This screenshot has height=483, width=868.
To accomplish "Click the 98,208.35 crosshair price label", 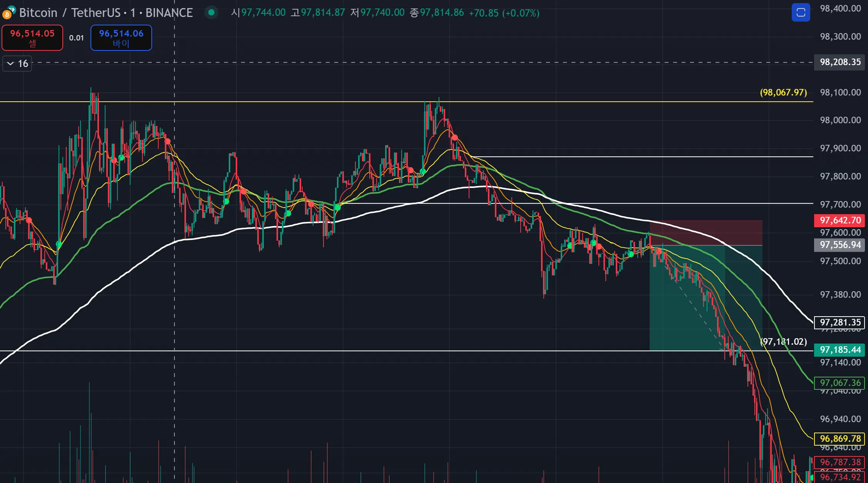I will pos(840,62).
